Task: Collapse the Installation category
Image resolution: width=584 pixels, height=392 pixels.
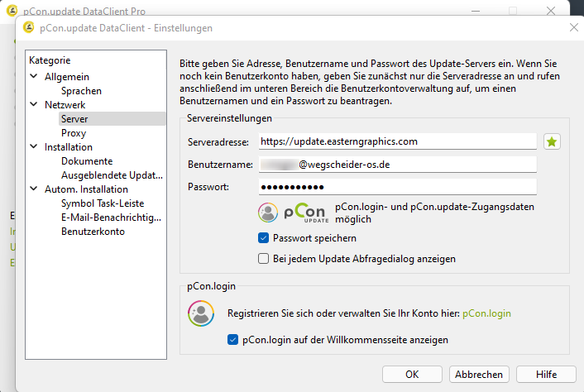Action: (x=34, y=146)
